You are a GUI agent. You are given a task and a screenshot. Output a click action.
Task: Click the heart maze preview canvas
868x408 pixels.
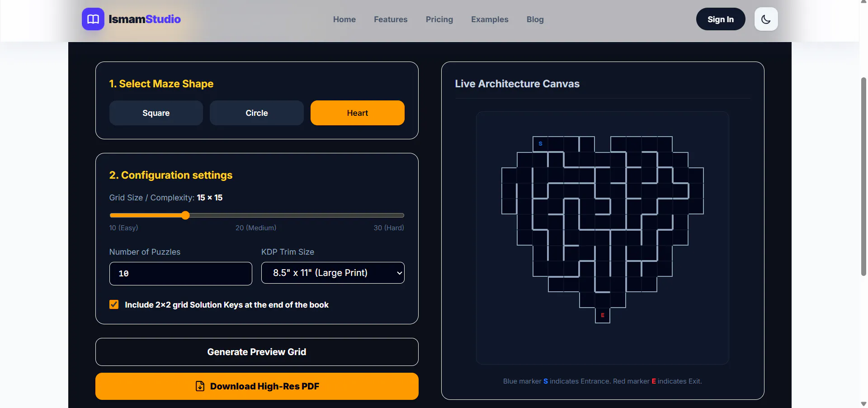coord(603,238)
